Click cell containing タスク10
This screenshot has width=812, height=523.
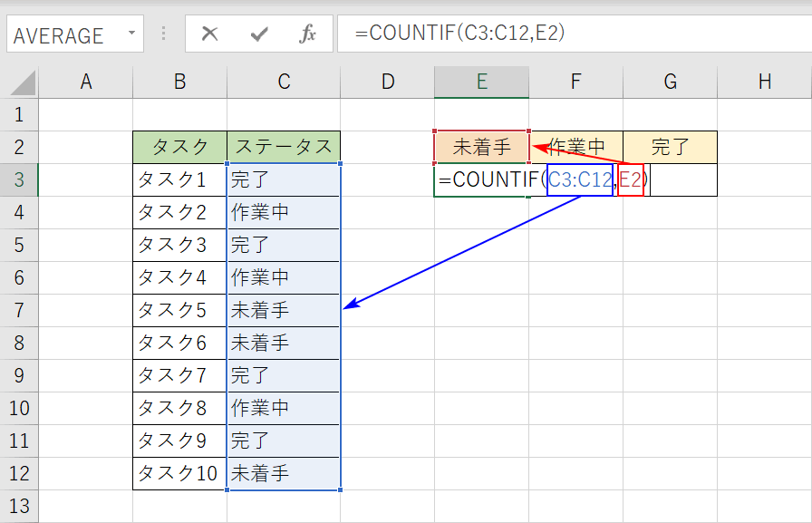click(179, 472)
